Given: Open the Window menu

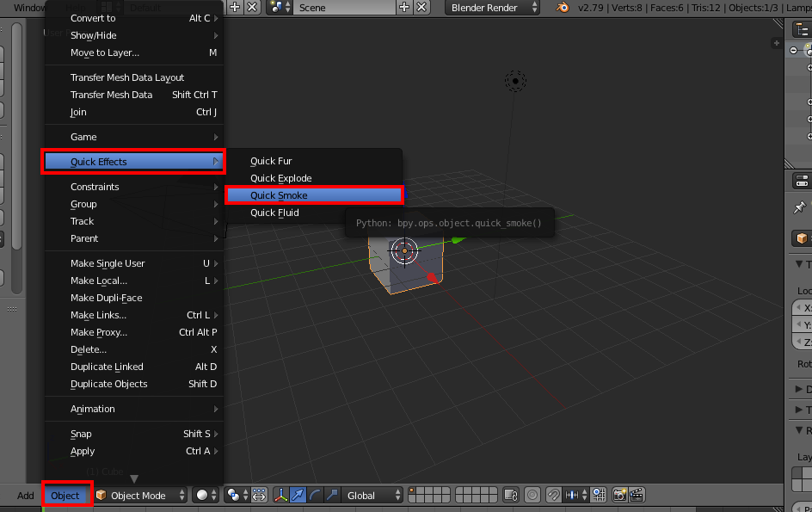Looking at the screenshot, I should [x=29, y=8].
